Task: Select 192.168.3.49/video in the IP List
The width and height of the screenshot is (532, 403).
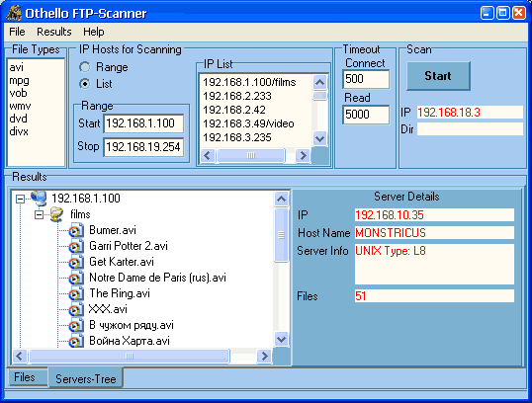Action: [248, 123]
